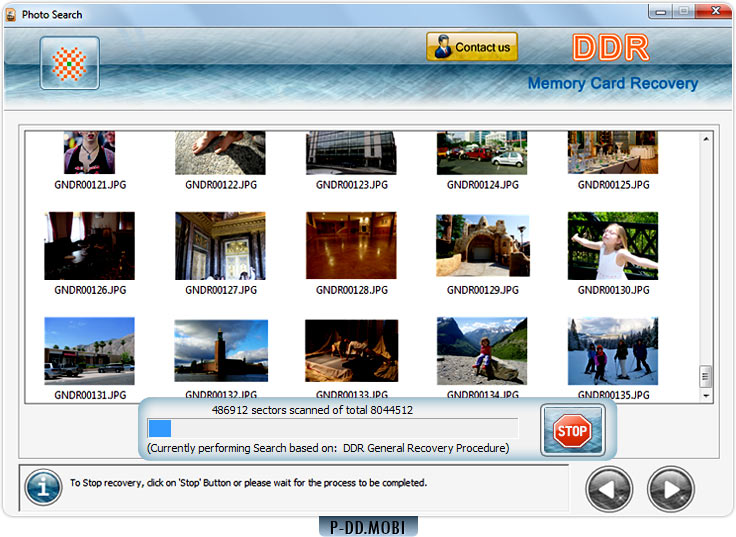Click the file name GNDR00122.JPG
736x537 pixels.
(221, 185)
